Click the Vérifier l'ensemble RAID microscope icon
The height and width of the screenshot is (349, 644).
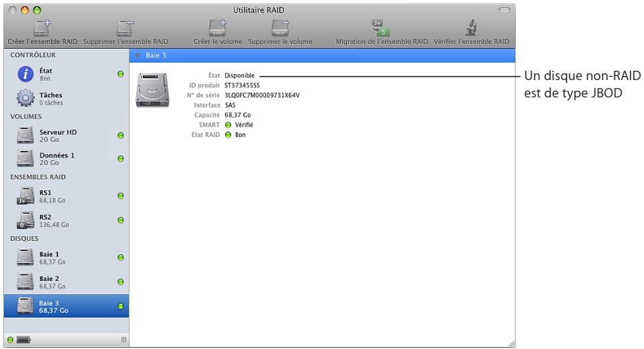point(471,28)
